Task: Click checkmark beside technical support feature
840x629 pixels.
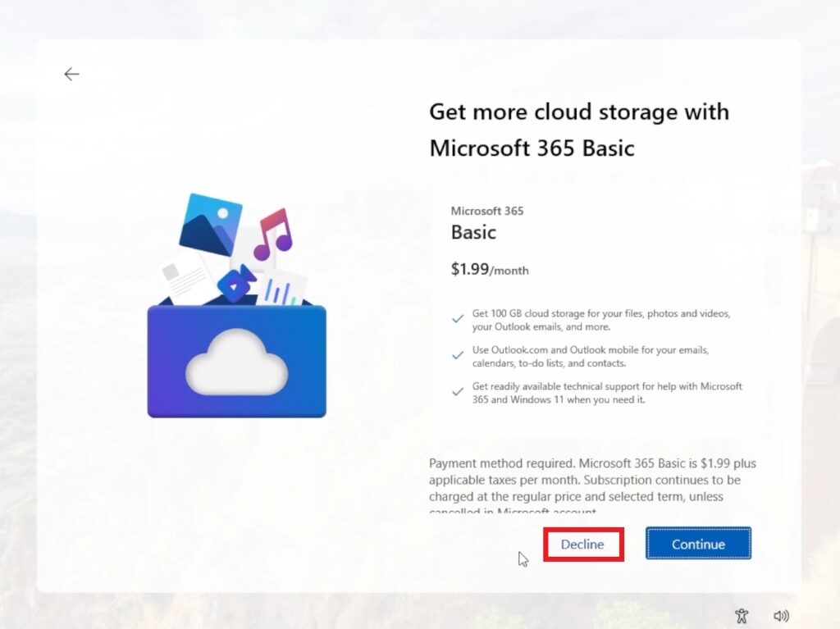Action: coord(458,392)
